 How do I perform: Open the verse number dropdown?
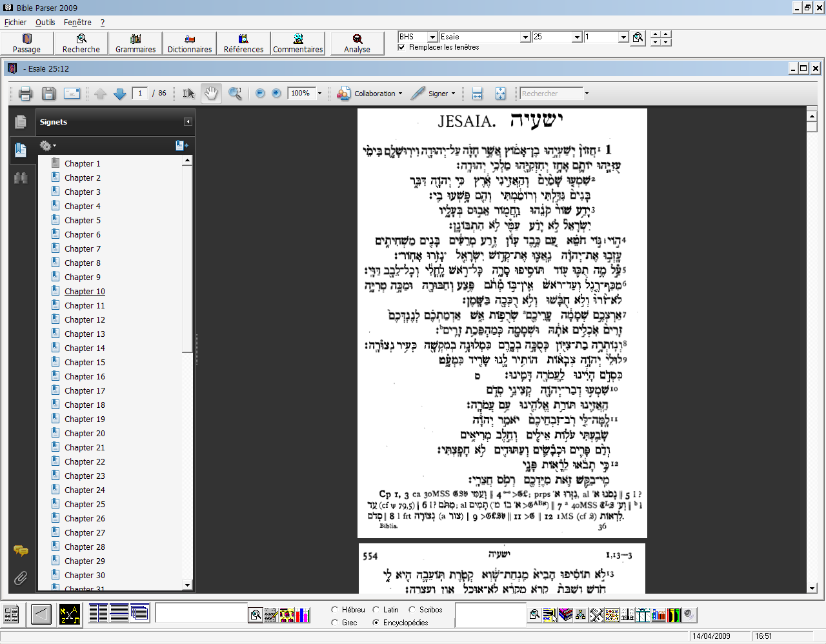coord(623,37)
